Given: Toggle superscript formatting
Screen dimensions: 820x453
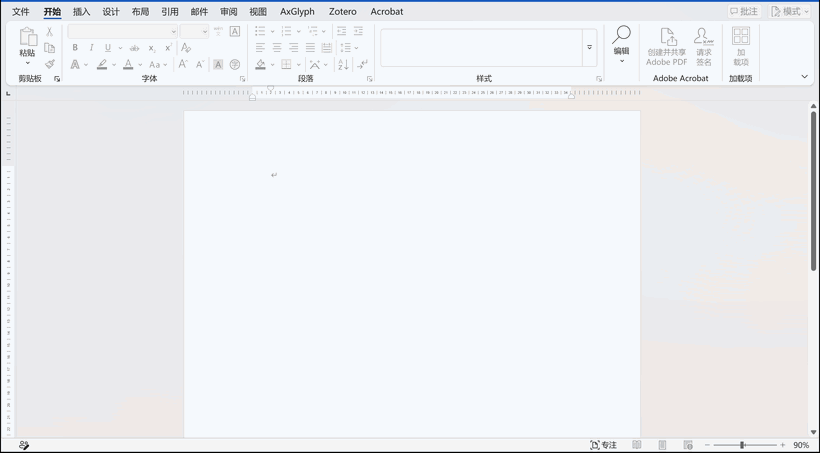Looking at the screenshot, I should tap(168, 48).
